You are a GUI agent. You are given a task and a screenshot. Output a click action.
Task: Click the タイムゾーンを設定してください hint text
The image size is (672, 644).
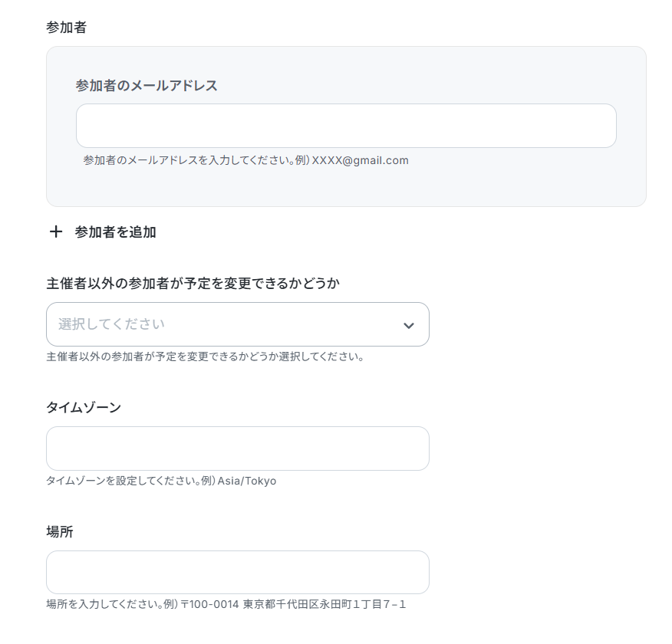pos(121,481)
